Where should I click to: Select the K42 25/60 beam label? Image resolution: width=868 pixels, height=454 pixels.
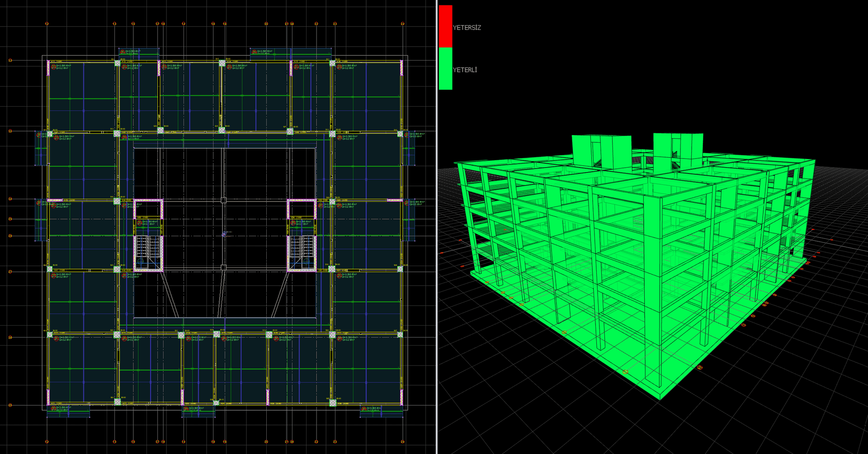coord(127,271)
